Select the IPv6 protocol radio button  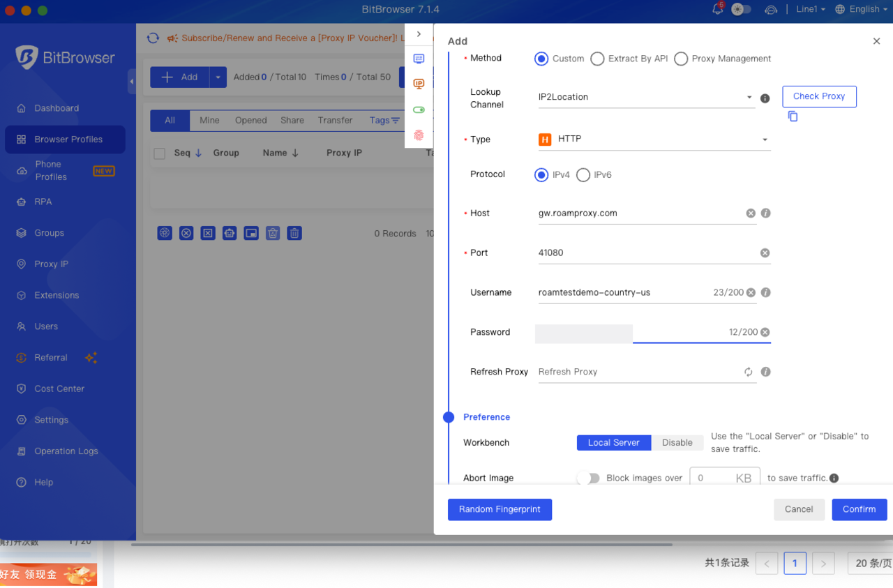(583, 175)
